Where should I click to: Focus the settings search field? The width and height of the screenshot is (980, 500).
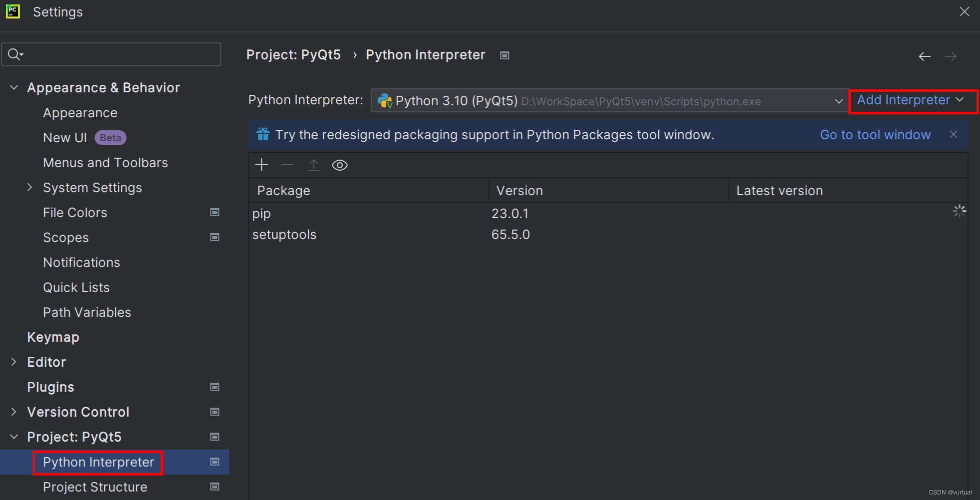(111, 54)
